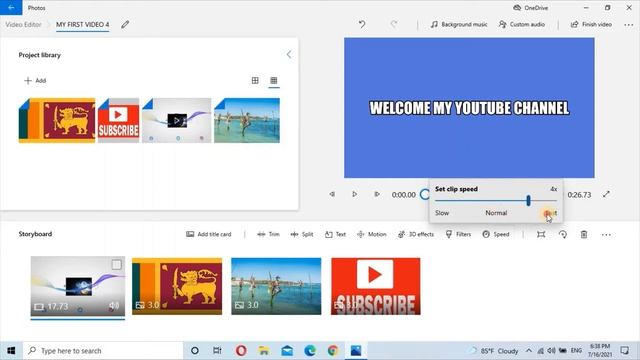Select the Subscribe image in the library
640x360 pixels.
pos(118,120)
